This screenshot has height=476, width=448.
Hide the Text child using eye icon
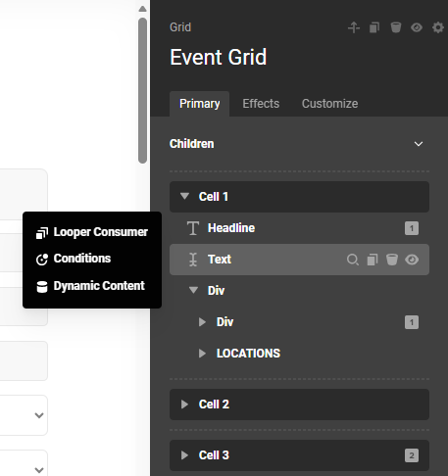tap(412, 260)
